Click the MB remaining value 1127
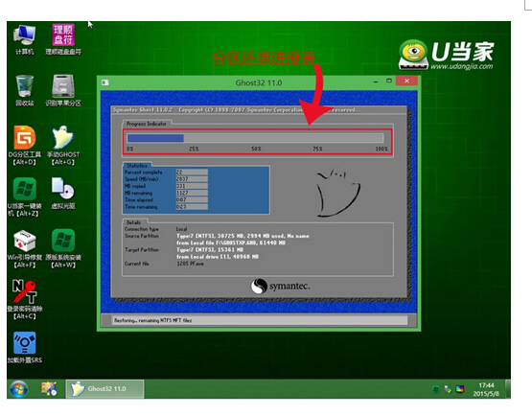This screenshot has width=532, height=416. [x=192, y=193]
